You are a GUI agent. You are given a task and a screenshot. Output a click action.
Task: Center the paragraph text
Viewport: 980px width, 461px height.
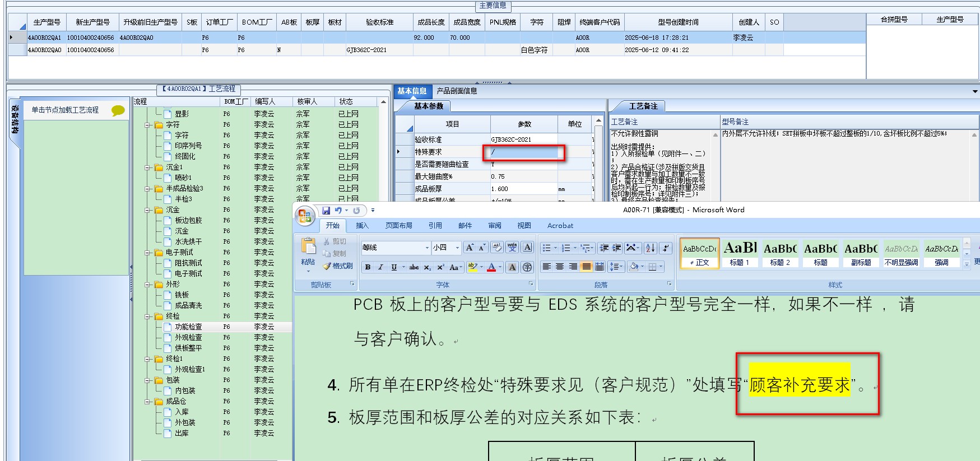560,267
